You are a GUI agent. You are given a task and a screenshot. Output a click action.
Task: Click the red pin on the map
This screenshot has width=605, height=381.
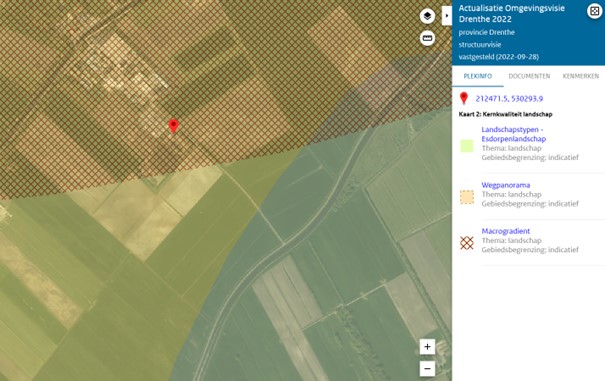click(173, 126)
